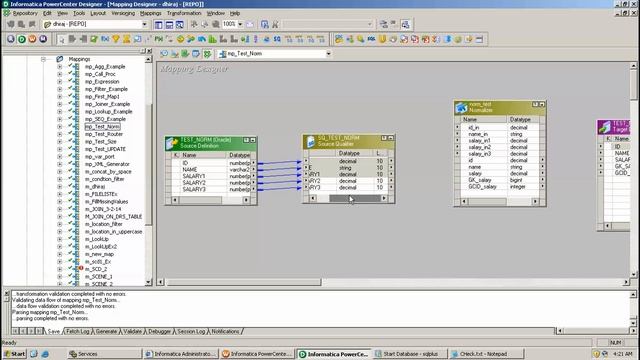This screenshot has height=360, width=640.
Task: Open the Transformation menu
Action: 184,13
